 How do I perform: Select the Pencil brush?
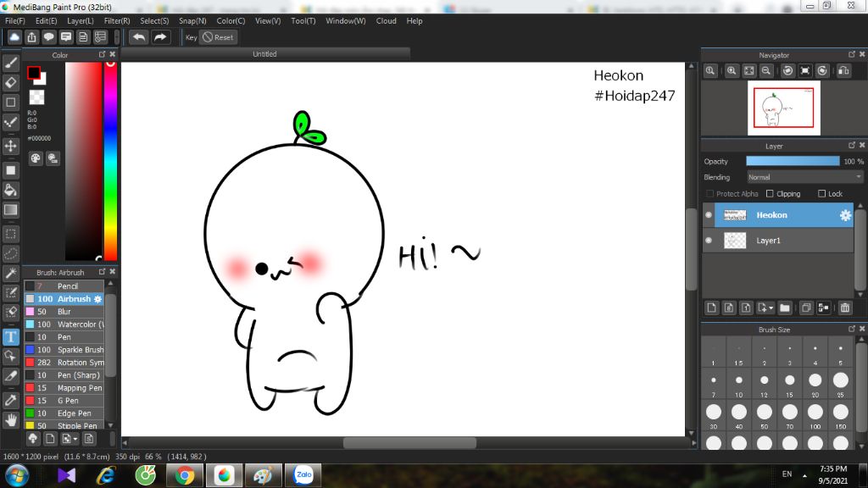click(64, 286)
